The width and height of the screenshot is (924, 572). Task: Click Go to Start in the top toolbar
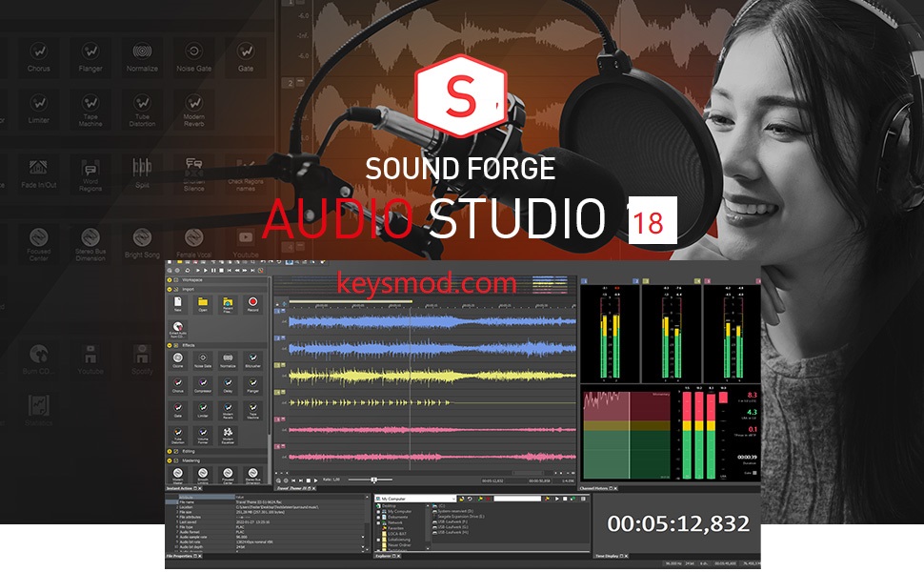point(230,270)
